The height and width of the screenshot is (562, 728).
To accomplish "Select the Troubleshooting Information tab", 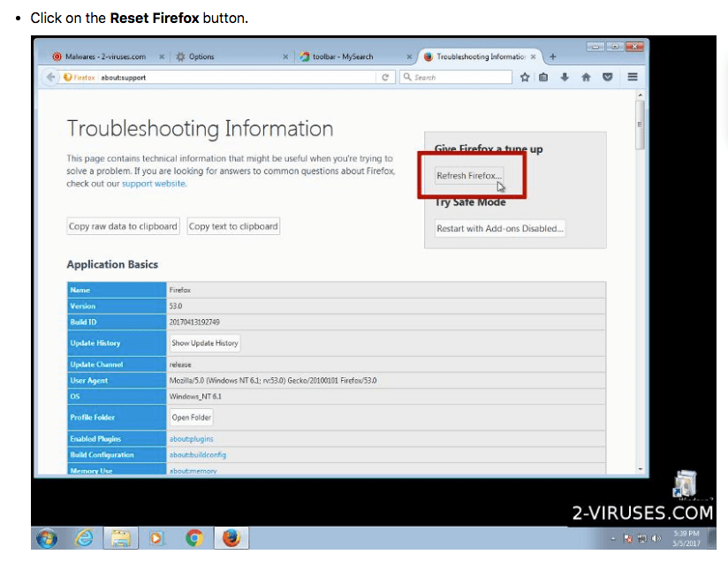I will [x=481, y=57].
